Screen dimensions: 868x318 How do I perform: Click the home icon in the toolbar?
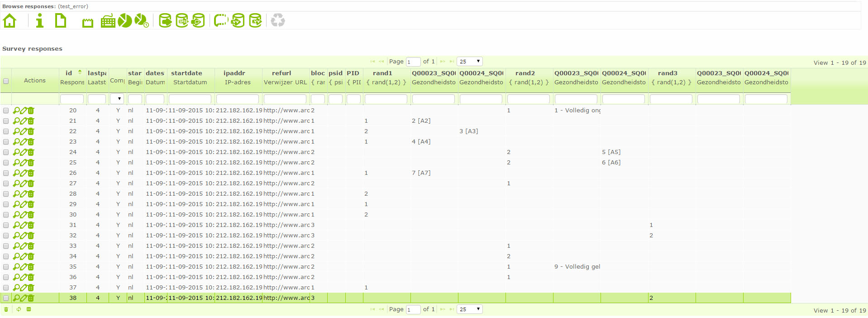(10, 21)
